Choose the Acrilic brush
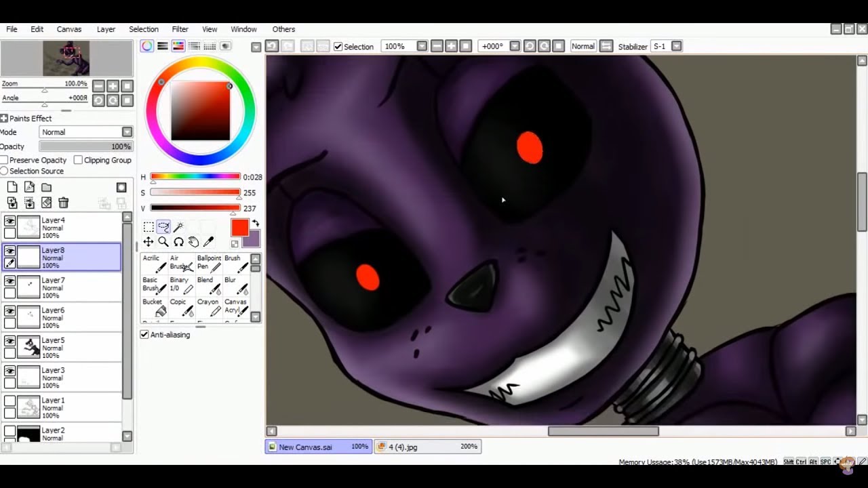The image size is (868, 488). (x=155, y=263)
